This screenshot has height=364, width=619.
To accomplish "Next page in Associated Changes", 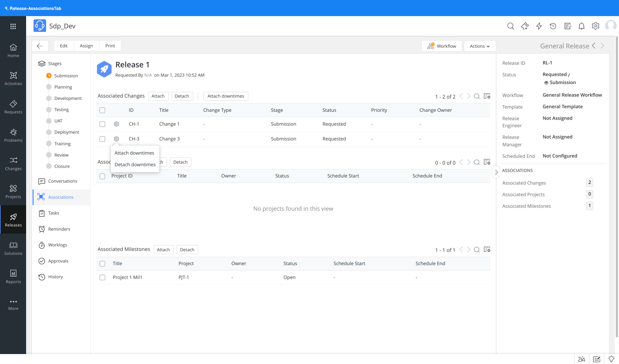I will 469,96.
